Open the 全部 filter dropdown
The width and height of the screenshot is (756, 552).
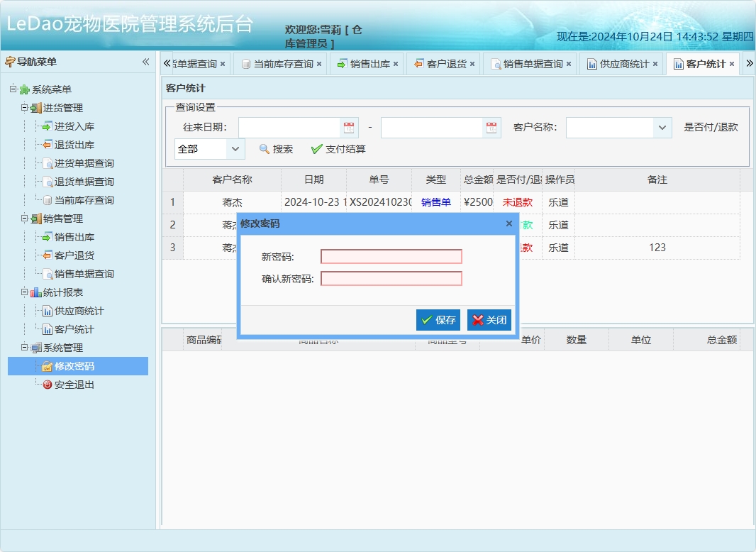(237, 150)
